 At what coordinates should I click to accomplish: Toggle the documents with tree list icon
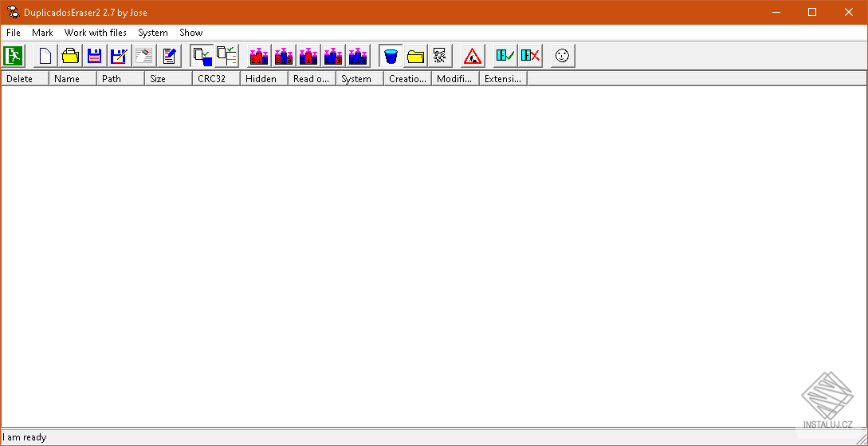click(226, 56)
